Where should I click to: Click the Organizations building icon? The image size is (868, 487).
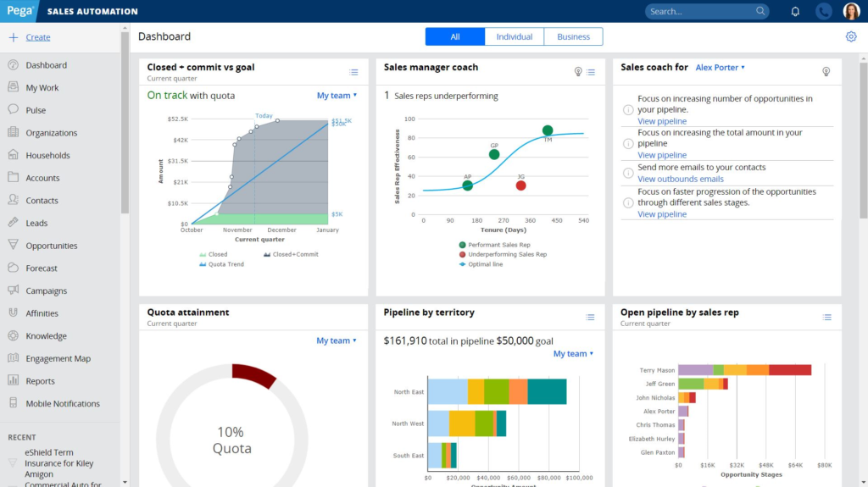click(x=14, y=132)
